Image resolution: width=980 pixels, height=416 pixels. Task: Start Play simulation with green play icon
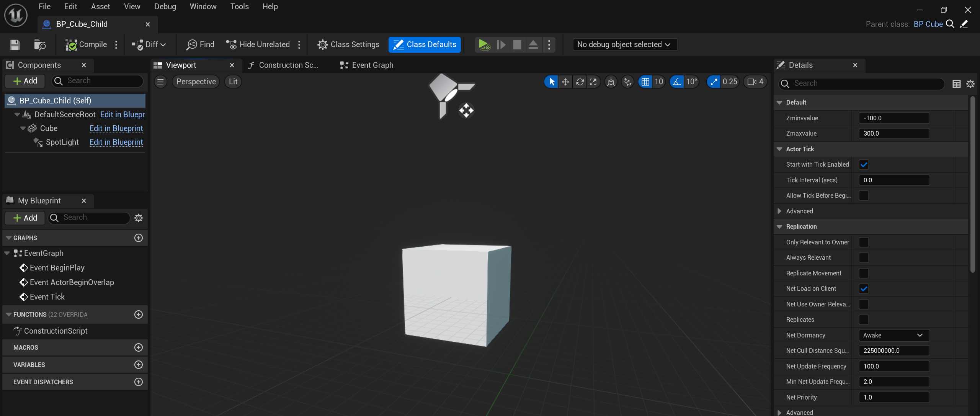pyautogui.click(x=484, y=45)
